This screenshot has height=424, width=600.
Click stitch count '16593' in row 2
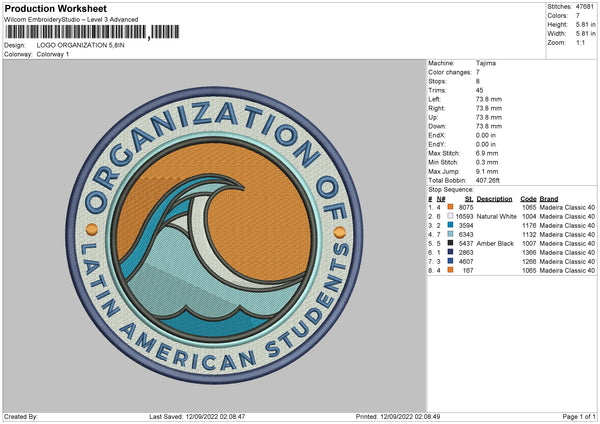pyautogui.click(x=465, y=217)
